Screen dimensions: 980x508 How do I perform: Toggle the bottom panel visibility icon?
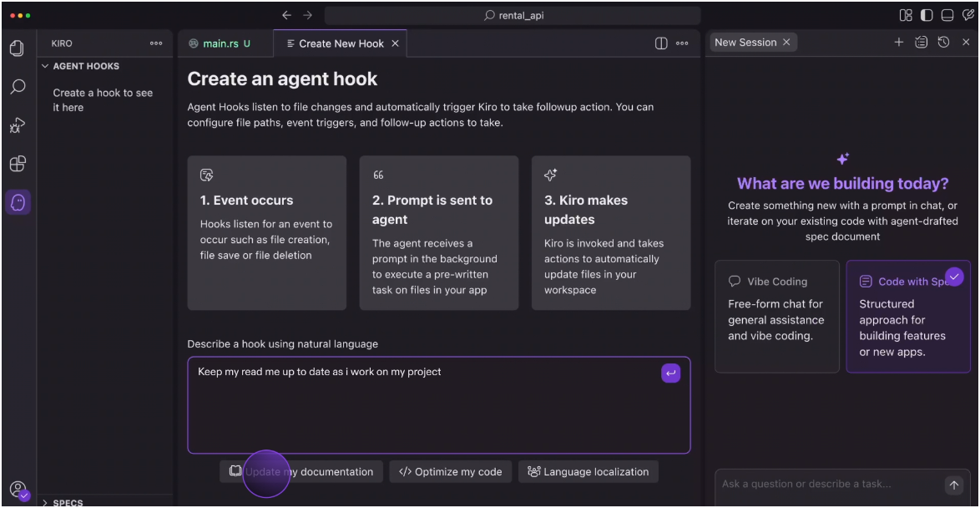click(x=947, y=15)
